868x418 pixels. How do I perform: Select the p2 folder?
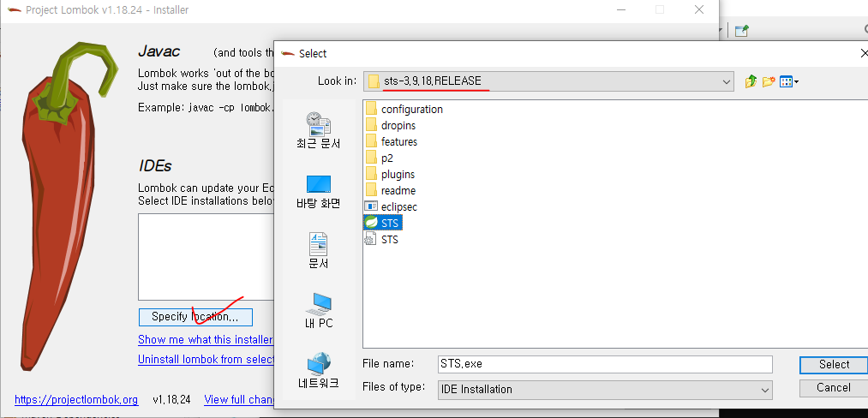click(x=380, y=158)
